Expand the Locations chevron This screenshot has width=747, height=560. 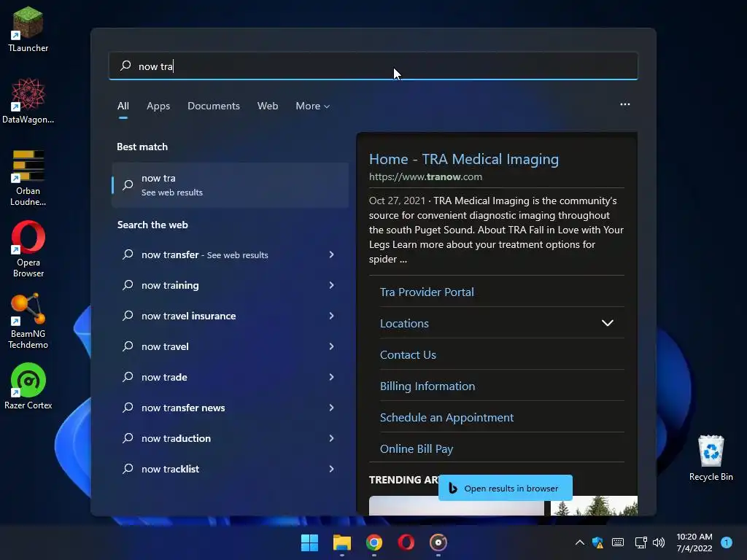click(608, 323)
